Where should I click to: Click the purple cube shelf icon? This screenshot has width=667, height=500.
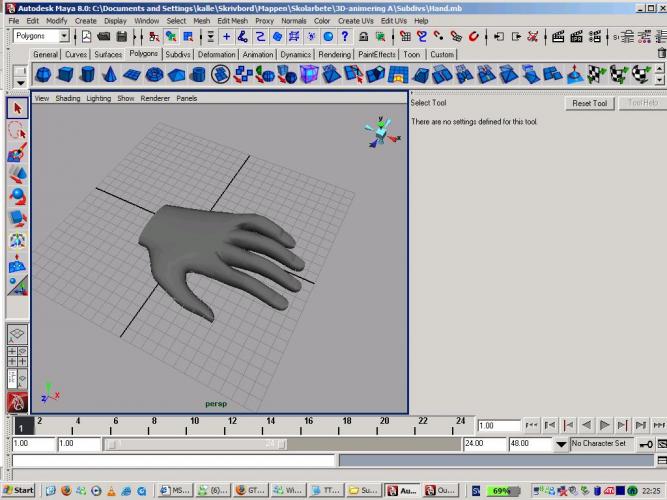point(309,74)
